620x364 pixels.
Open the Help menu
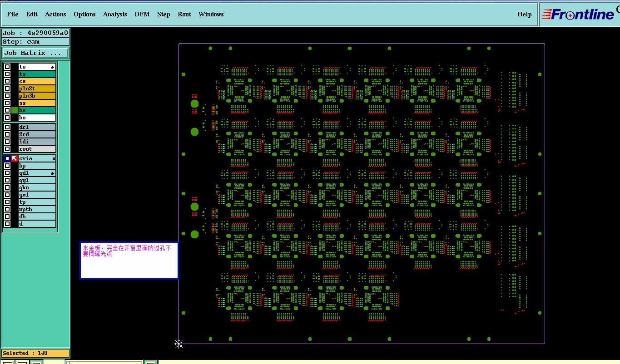[x=525, y=14]
